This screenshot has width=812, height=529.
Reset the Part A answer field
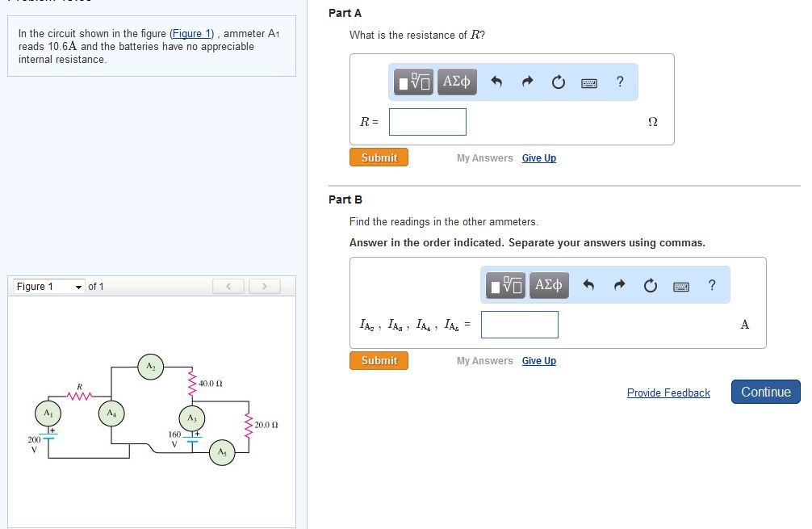click(558, 82)
